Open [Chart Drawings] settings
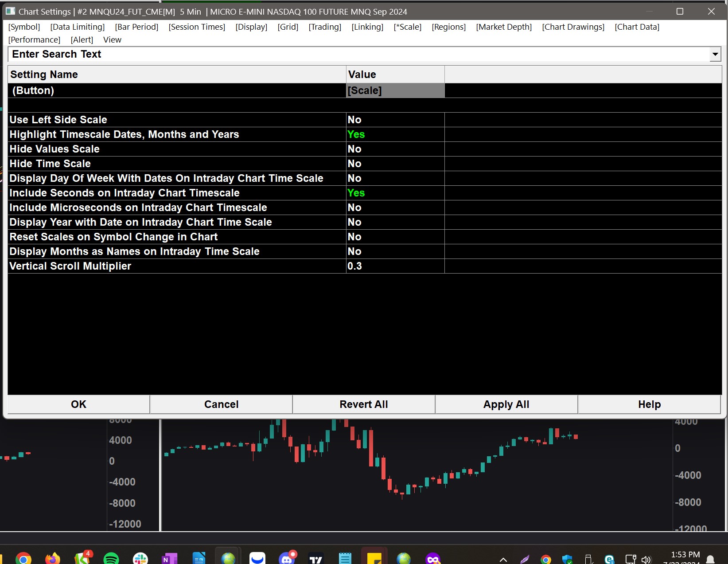This screenshot has height=564, width=728. pos(573,27)
